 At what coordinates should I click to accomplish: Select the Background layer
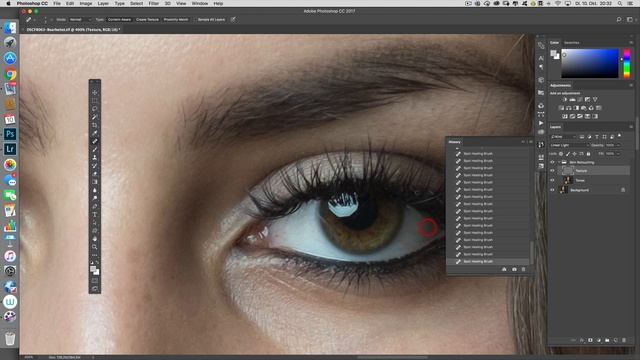pos(589,190)
